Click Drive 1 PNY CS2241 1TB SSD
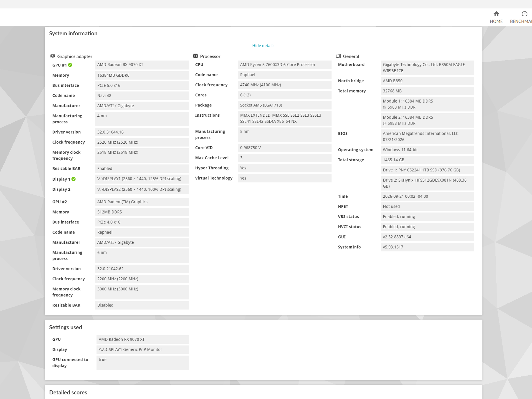 (x=427, y=170)
